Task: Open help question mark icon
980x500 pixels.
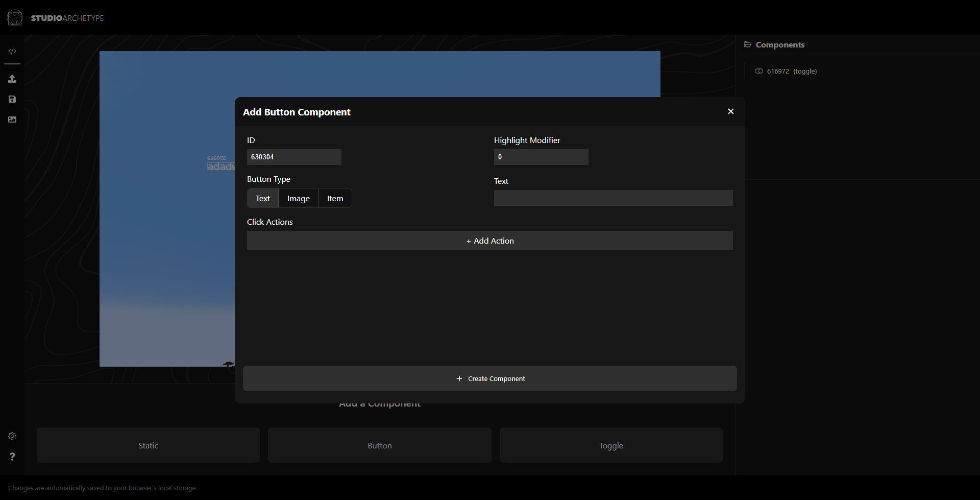Action: [12, 457]
